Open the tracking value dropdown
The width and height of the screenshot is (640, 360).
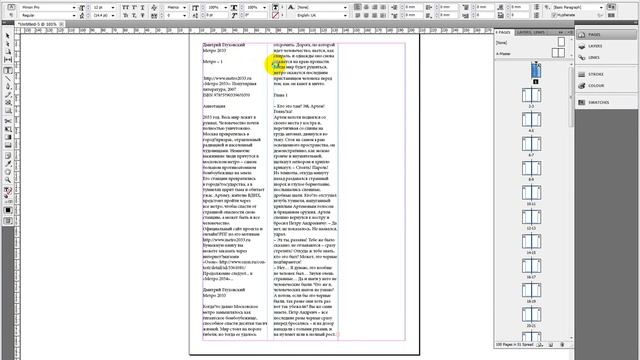click(184, 15)
